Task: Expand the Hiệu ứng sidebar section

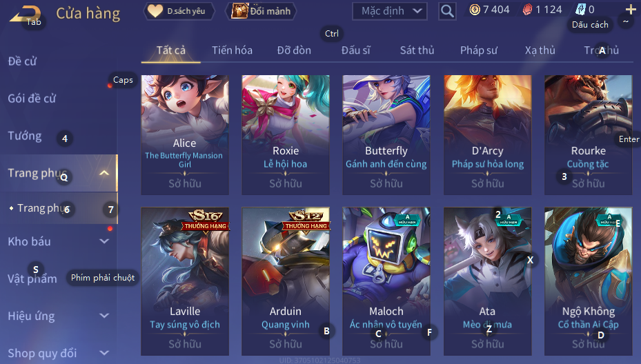Action: coord(104,316)
